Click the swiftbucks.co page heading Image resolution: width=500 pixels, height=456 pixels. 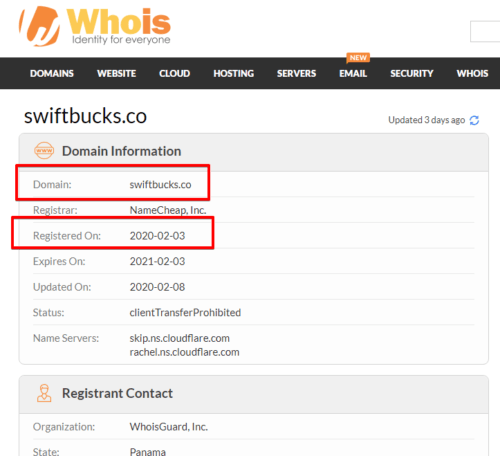pos(85,116)
